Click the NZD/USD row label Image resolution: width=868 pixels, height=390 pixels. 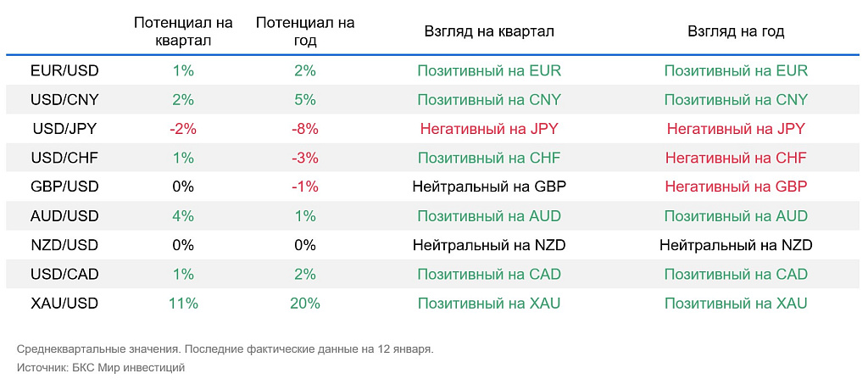[64, 245]
